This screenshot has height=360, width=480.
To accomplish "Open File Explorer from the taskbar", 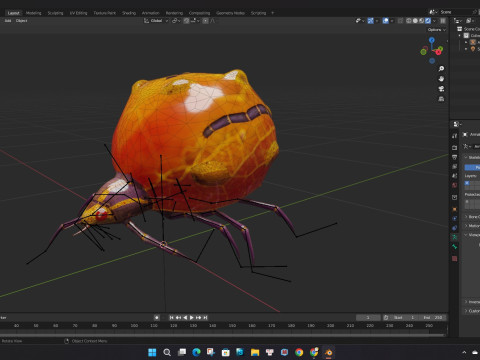I will (255, 352).
